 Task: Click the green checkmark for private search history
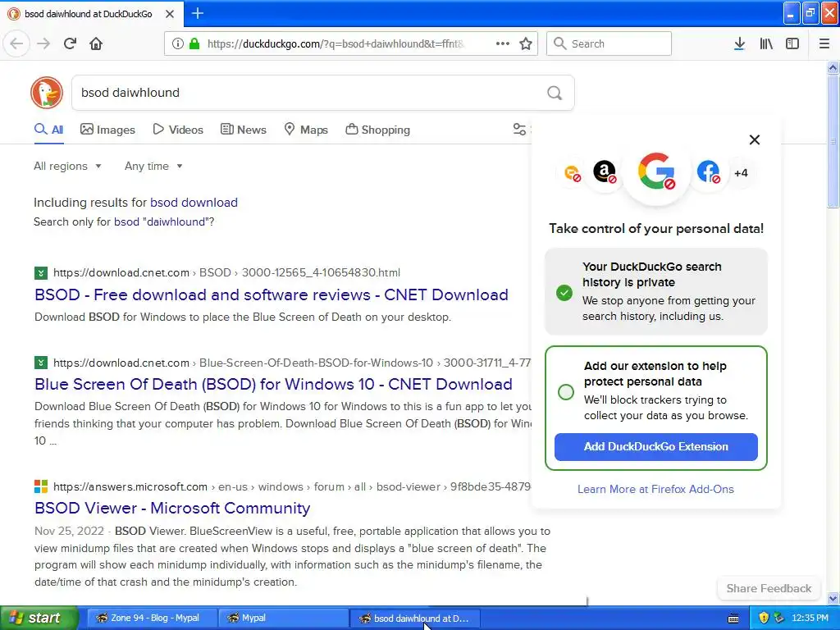click(564, 293)
